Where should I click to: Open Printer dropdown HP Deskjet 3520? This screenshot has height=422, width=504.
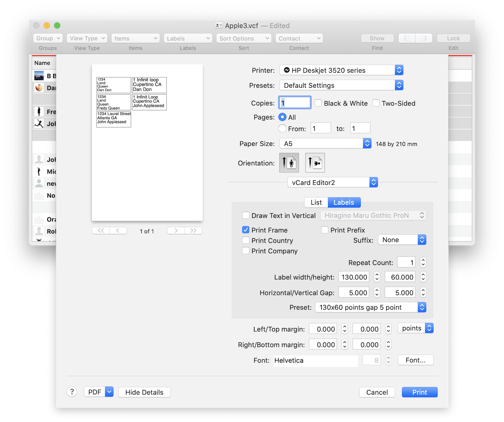click(341, 70)
